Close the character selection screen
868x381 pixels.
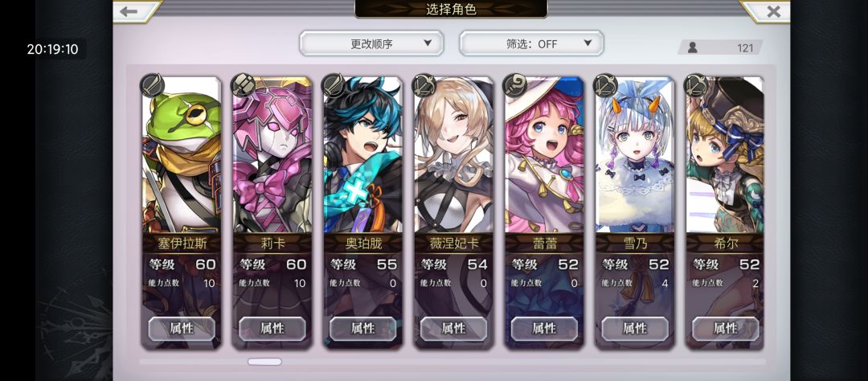[773, 11]
